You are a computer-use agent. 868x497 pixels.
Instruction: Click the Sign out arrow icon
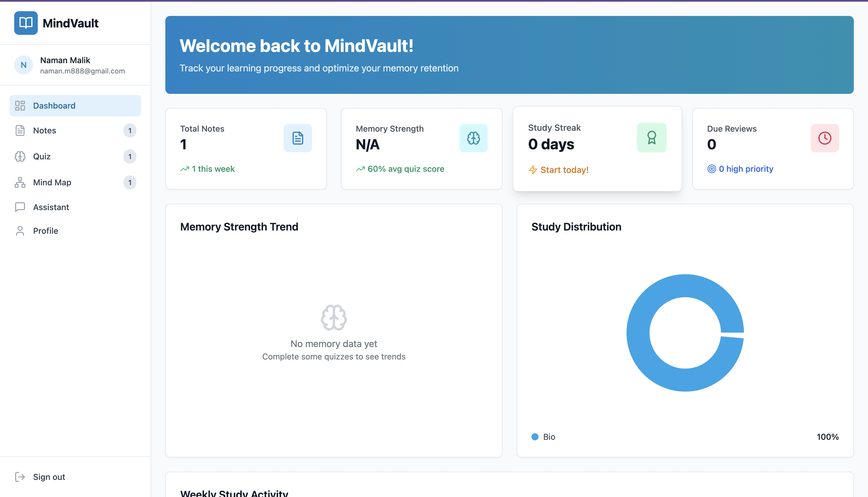(20, 477)
